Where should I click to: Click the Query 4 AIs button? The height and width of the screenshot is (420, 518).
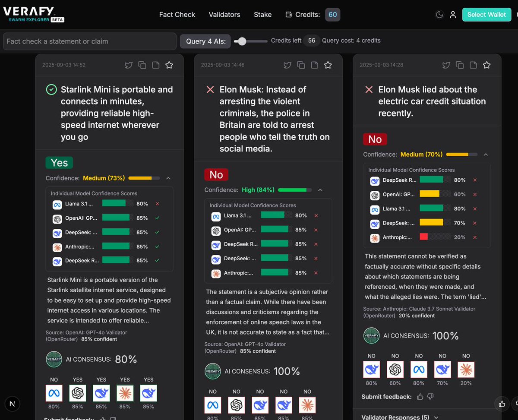tap(205, 41)
